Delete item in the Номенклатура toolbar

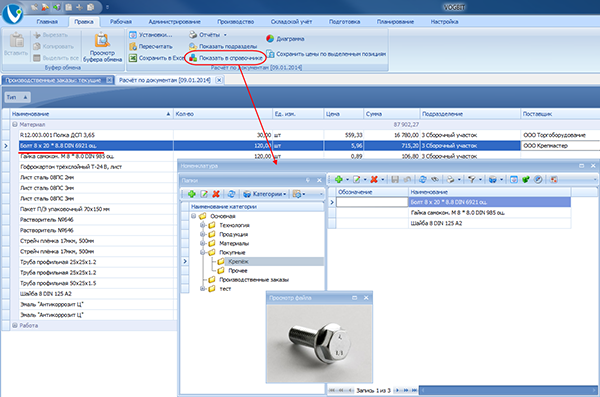[x=374, y=179]
